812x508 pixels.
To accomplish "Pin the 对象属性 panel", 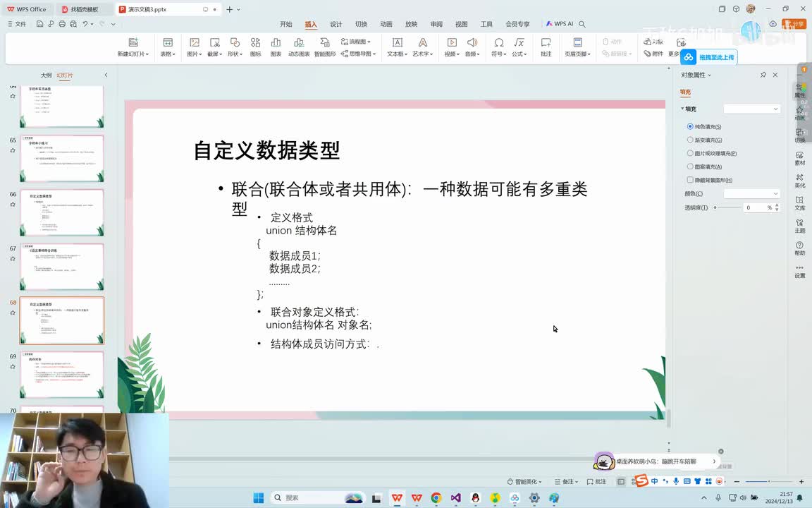I will coord(763,75).
